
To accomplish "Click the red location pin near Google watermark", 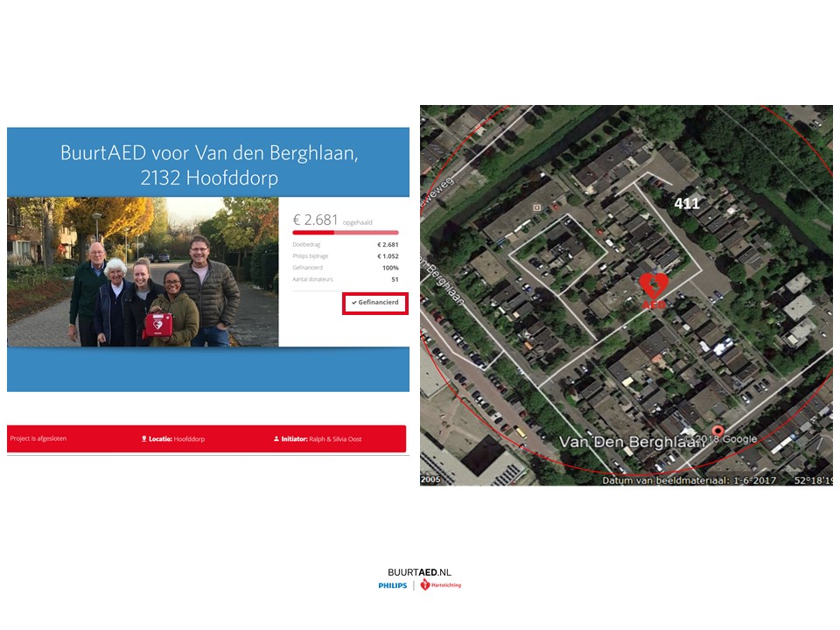I will tap(718, 431).
